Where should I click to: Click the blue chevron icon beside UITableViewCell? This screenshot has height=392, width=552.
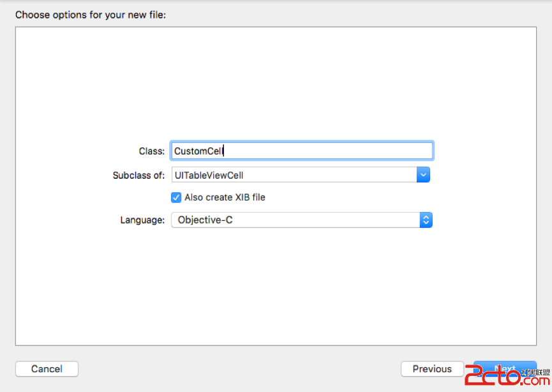click(423, 175)
